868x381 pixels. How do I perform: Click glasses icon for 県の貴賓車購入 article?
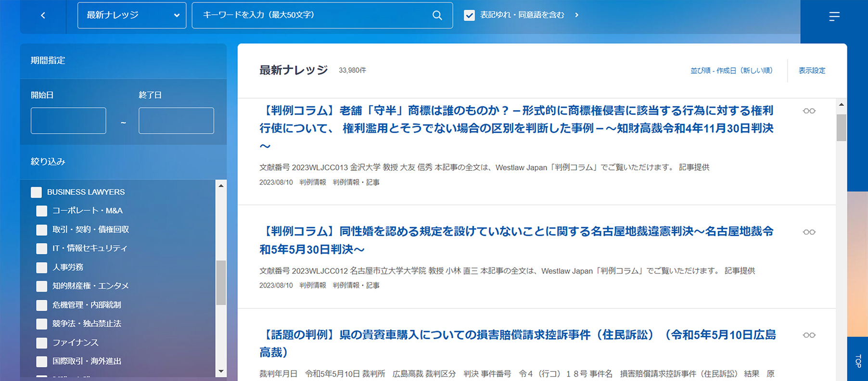pos(809,335)
